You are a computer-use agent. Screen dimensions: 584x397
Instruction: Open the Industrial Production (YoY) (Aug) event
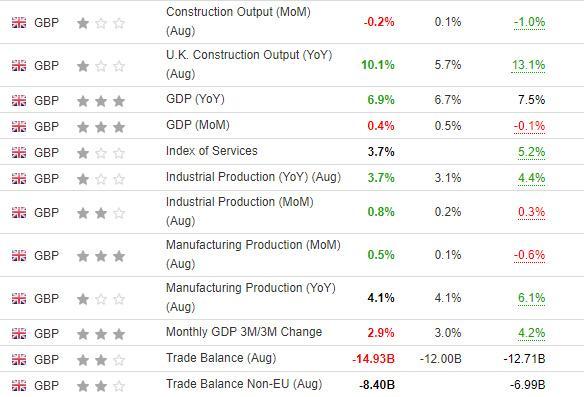[x=253, y=177]
